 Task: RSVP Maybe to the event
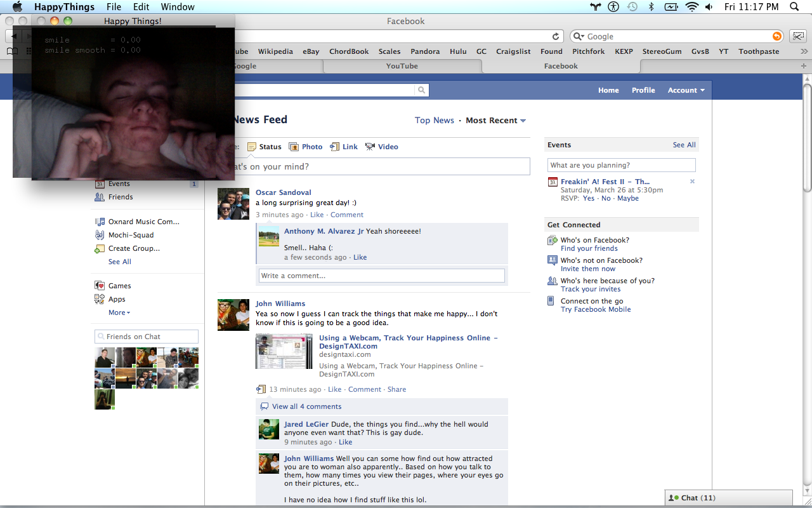(627, 198)
